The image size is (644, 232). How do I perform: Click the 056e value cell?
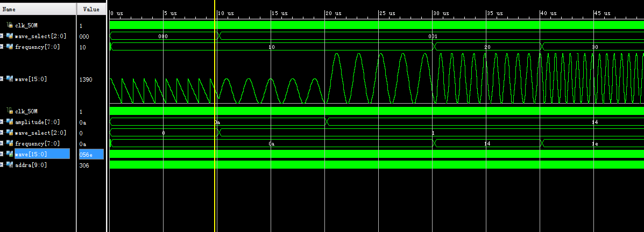point(90,155)
